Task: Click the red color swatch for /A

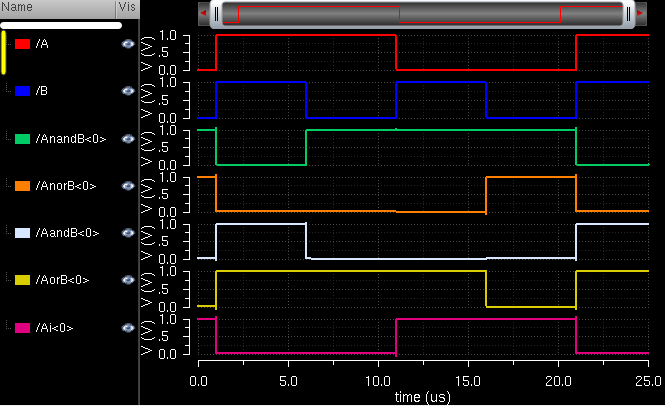Action: (22, 44)
